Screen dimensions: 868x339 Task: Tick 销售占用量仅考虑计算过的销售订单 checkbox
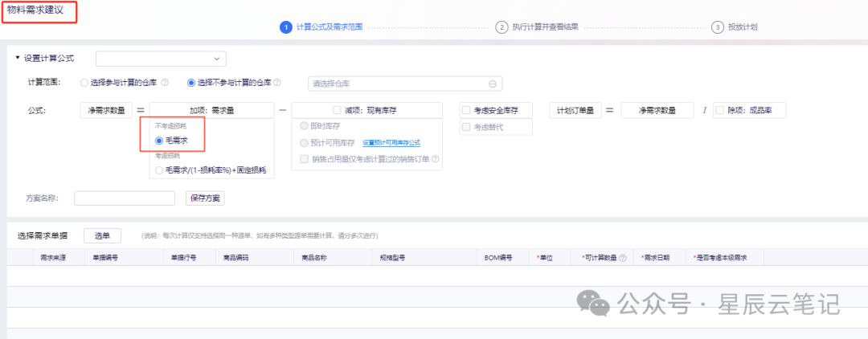tap(303, 159)
